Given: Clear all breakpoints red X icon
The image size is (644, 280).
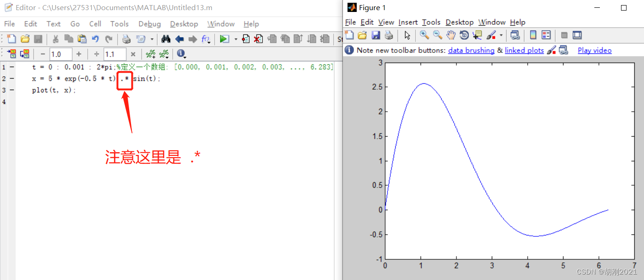Looking at the screenshot, I should [x=259, y=39].
